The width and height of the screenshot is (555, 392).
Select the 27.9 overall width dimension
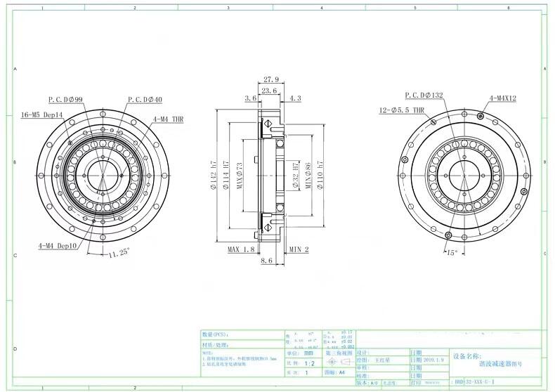(271, 79)
